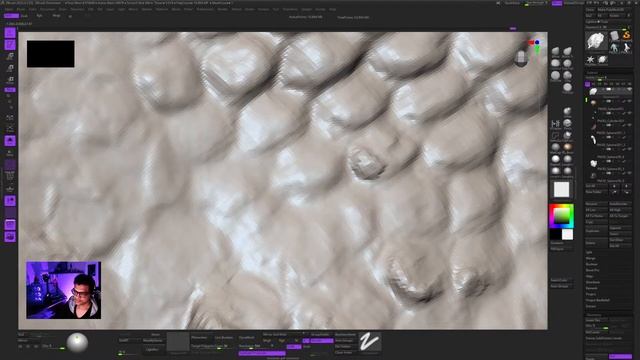Click the long purple bar at bottom center

point(262,353)
